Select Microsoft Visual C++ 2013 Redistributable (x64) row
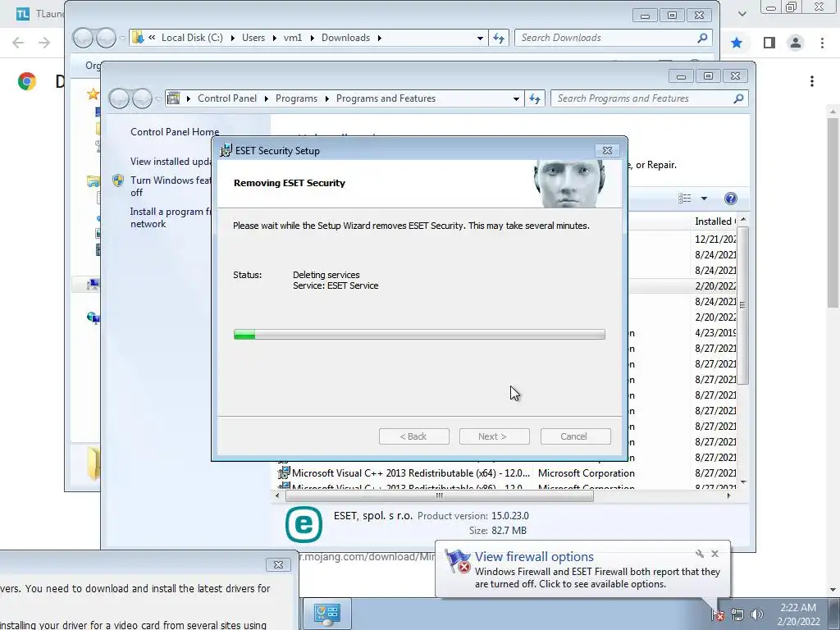The image size is (840, 630). (507, 473)
